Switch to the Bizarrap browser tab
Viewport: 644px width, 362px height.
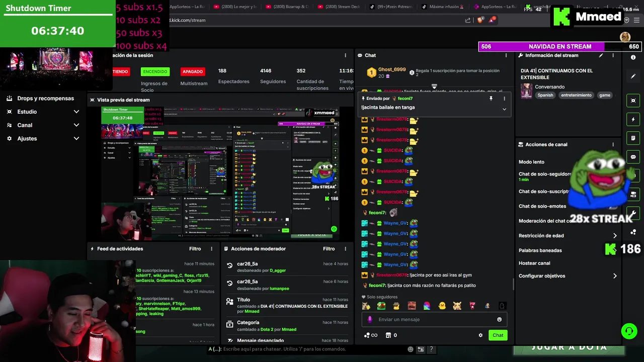coord(287,7)
